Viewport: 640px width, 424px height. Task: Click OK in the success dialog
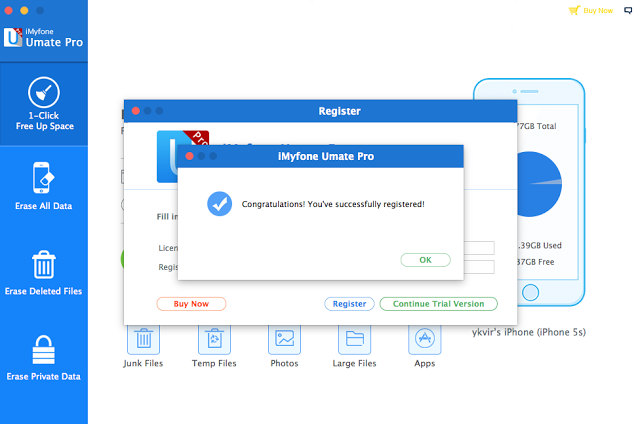point(425,260)
